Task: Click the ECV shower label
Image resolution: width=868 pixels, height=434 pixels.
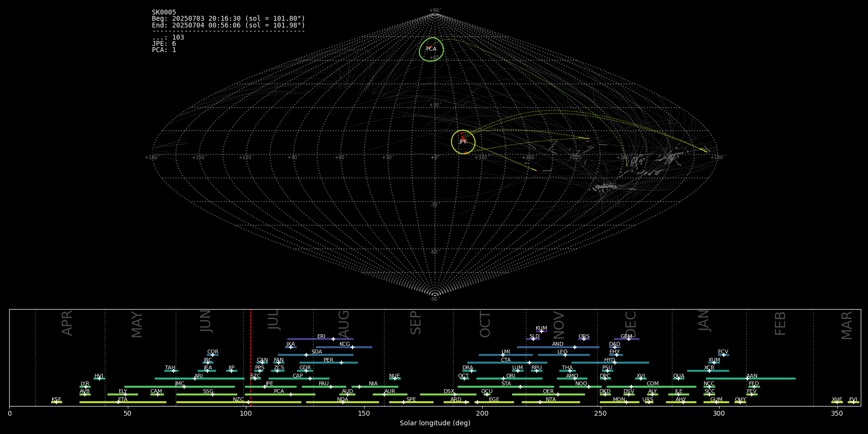Action: pos(723,352)
